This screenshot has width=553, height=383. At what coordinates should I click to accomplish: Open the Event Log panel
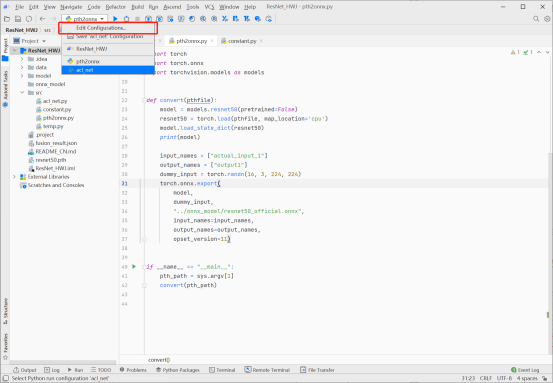click(525, 370)
